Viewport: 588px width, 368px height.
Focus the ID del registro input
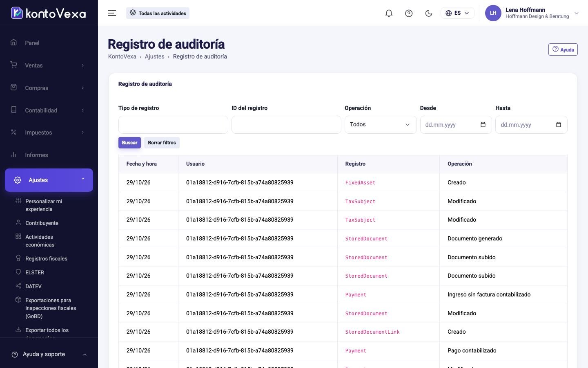[286, 125]
